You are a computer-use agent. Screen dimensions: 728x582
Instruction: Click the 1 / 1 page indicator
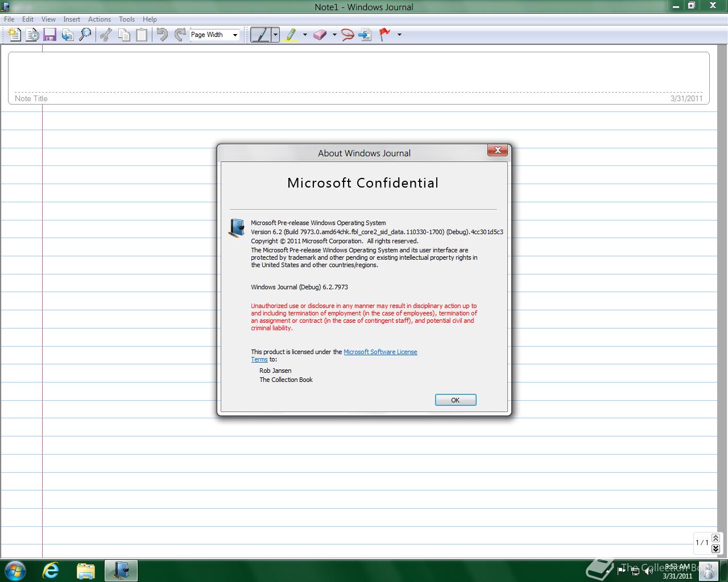pos(702,543)
